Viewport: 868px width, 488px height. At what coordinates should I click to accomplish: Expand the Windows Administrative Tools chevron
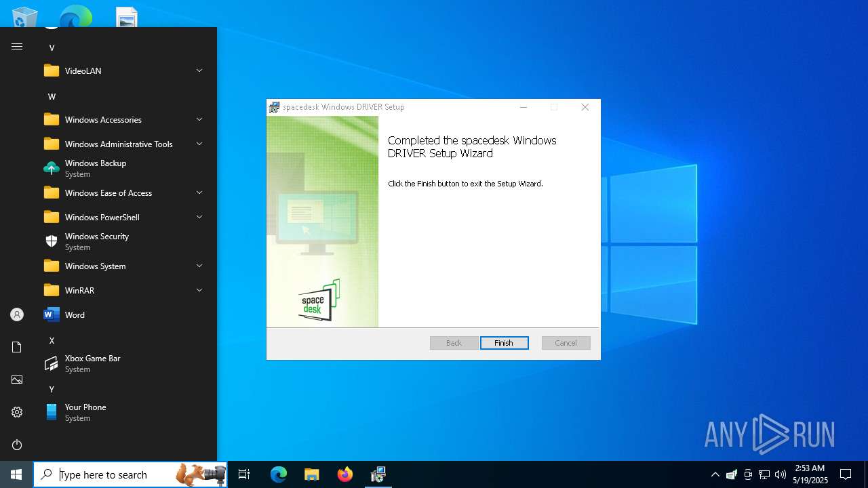click(x=199, y=144)
